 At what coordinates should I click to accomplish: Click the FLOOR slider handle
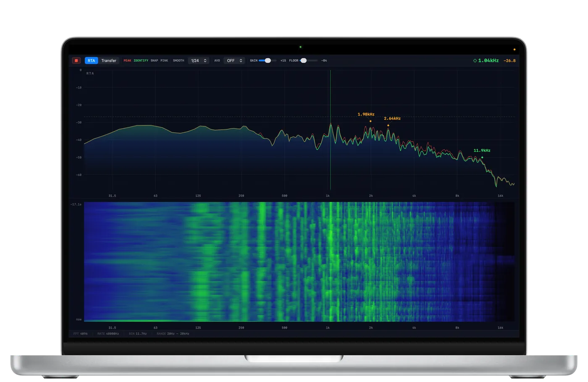(x=304, y=60)
